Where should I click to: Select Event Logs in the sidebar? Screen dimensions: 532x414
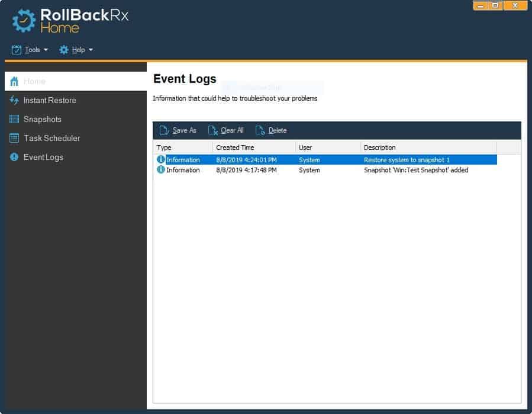pyautogui.click(x=75, y=157)
